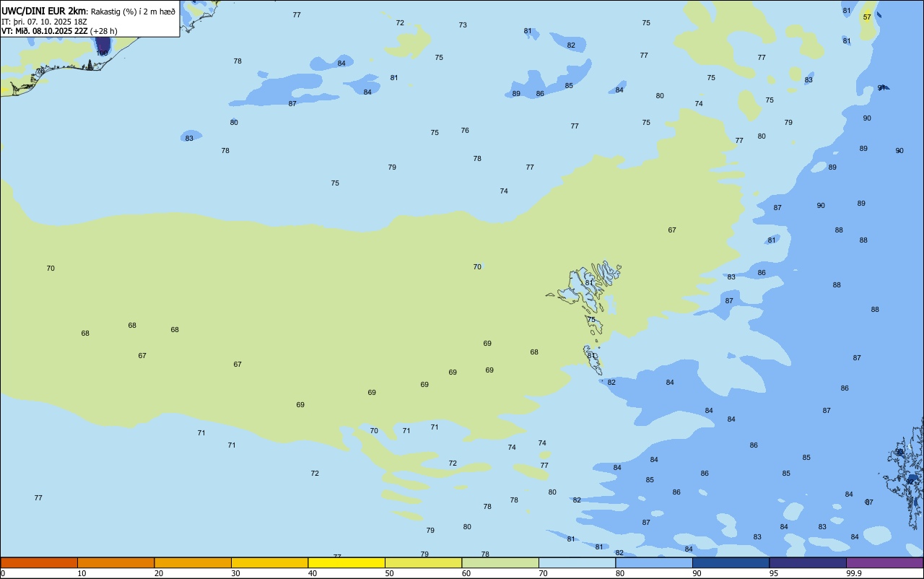
Task: Click the 'VT: Mið. 08.10.2025 22Z' valid time
Action: coord(45,31)
